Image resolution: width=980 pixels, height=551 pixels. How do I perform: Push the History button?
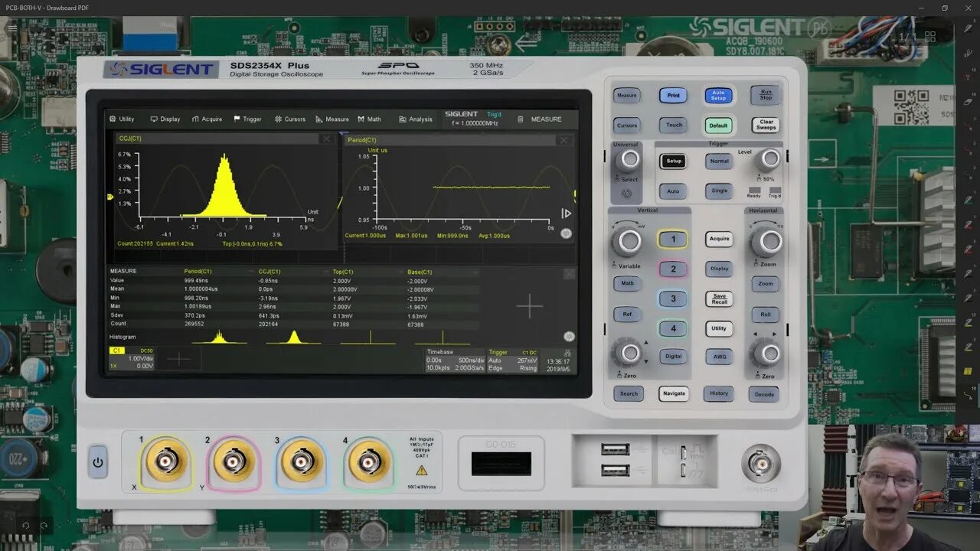[719, 394]
